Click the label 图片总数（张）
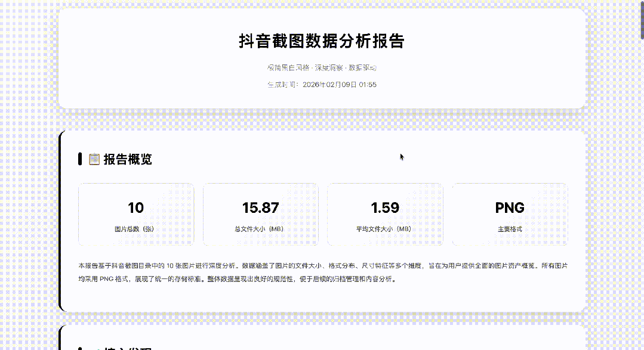Screen dimensions: 644x350 pyautogui.click(x=134, y=229)
